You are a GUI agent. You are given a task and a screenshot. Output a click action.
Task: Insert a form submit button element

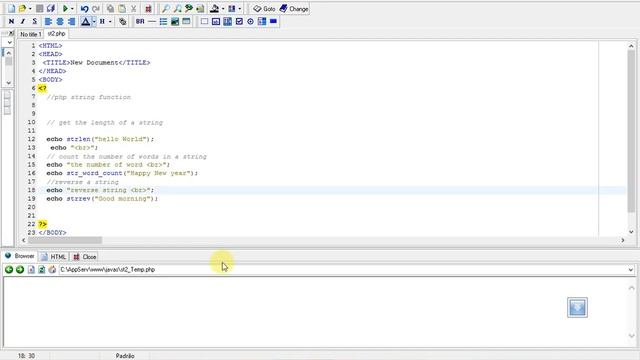click(273, 21)
